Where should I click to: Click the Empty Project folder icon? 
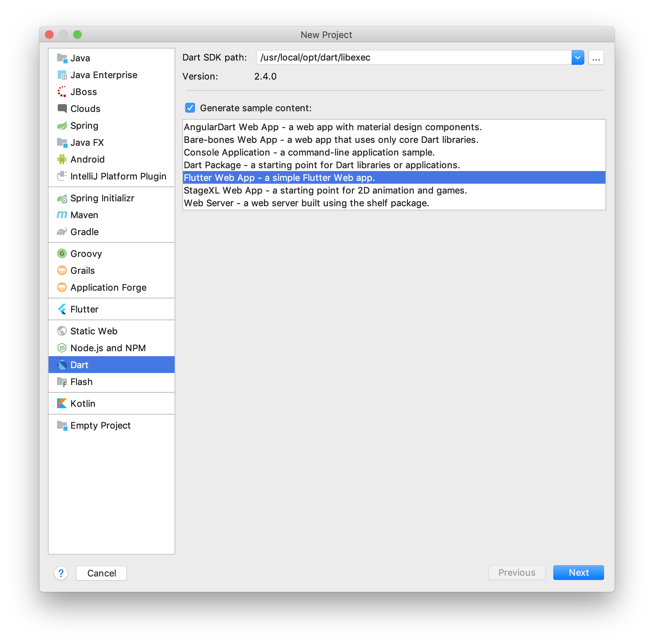[62, 425]
